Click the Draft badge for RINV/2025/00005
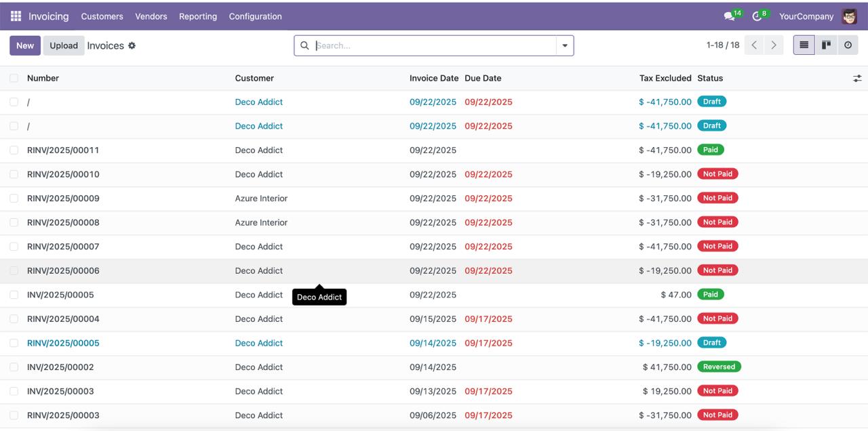This screenshot has width=868, height=431. coord(711,342)
